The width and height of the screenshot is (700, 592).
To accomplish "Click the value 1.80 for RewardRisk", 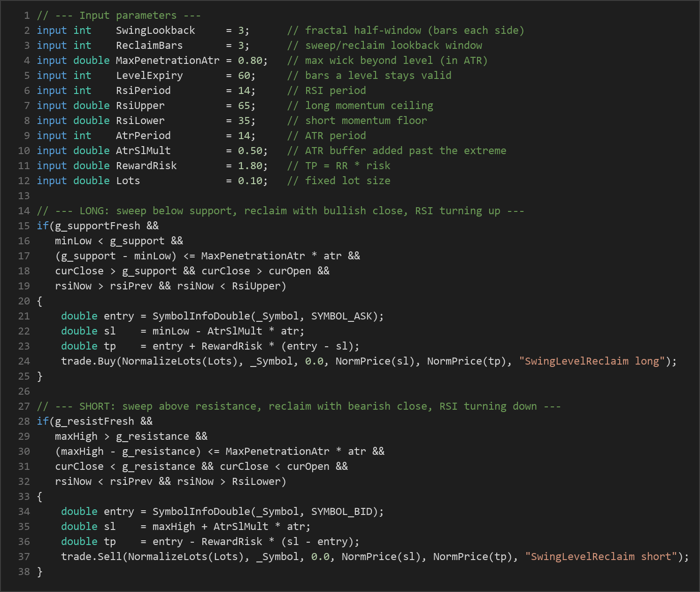I will coord(250,166).
